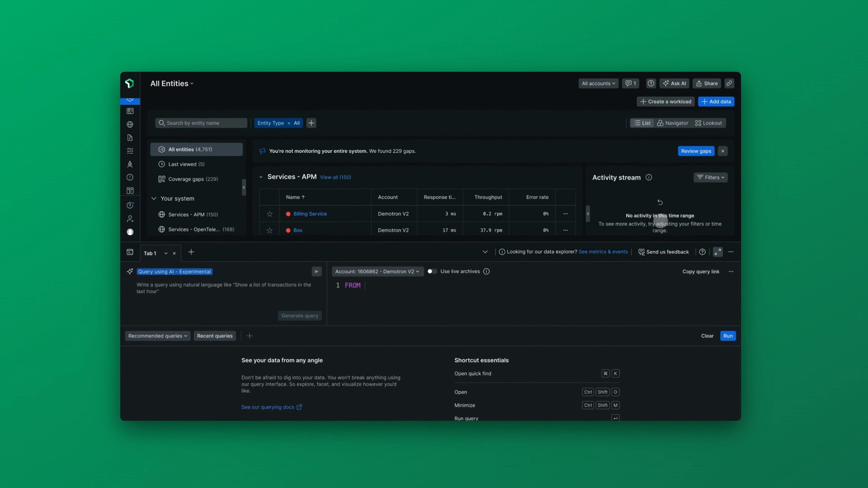This screenshot has width=868, height=488.
Task: Open See metrics & events link
Action: point(603,252)
